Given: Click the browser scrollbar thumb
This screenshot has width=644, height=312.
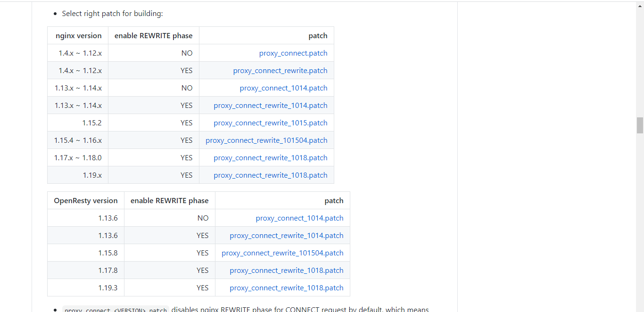Looking at the screenshot, I should pyautogui.click(x=640, y=126).
